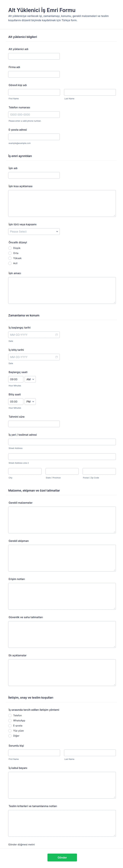Viewport: 123px width, 868px height.
Task: Focus the Alt yüklenici adı field
Action: (34, 56)
